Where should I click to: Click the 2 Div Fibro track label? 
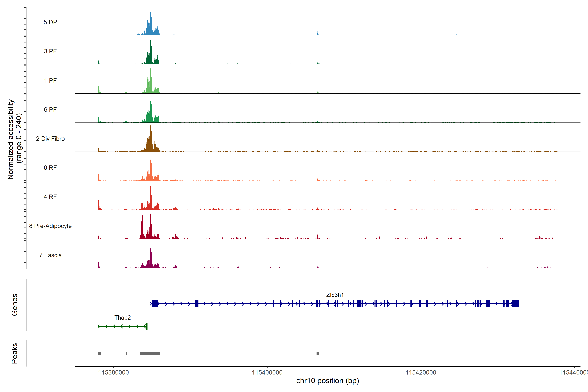pos(50,139)
